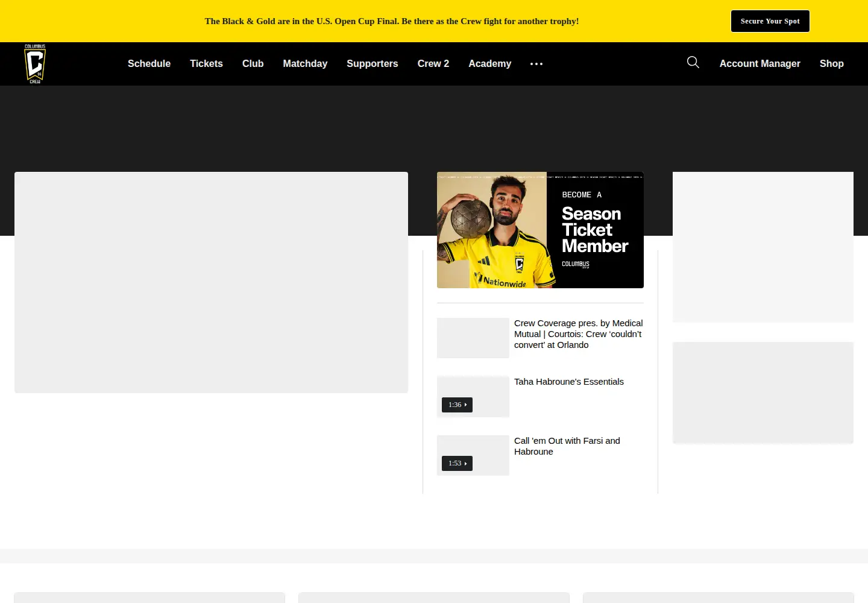Open Call 'em Out with Farsi video link
The width and height of the screenshot is (868, 603).
click(567, 446)
